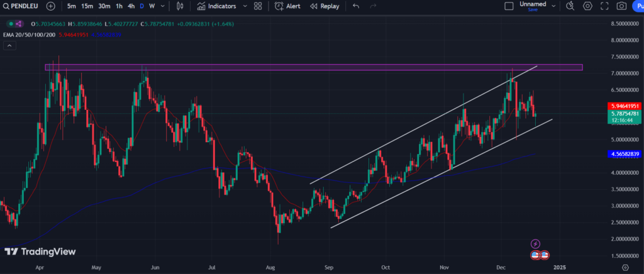Toggle the green market status dot
The image size is (644, 274).
point(11,24)
